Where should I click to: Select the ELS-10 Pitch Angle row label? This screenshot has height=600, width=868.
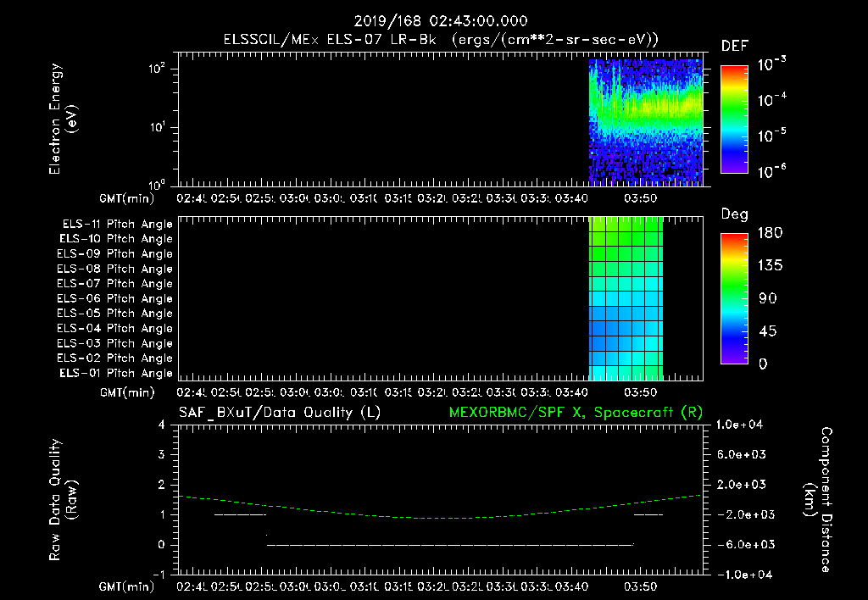click(116, 239)
